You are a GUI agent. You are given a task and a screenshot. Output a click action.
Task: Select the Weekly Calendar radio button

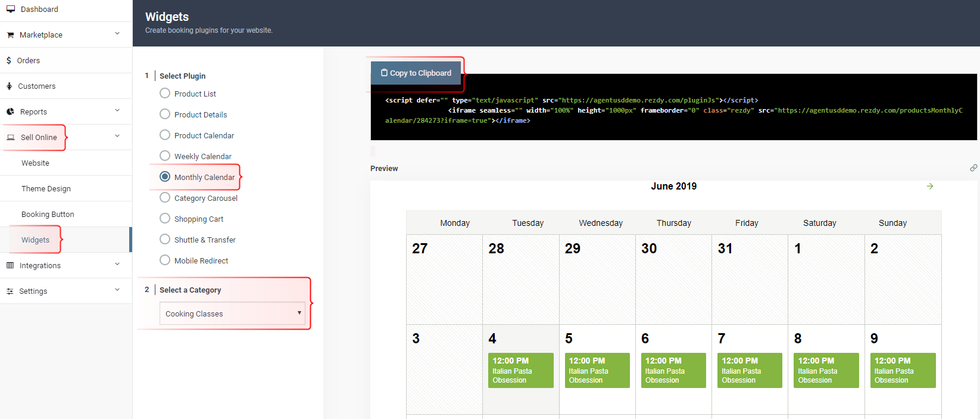(x=165, y=156)
